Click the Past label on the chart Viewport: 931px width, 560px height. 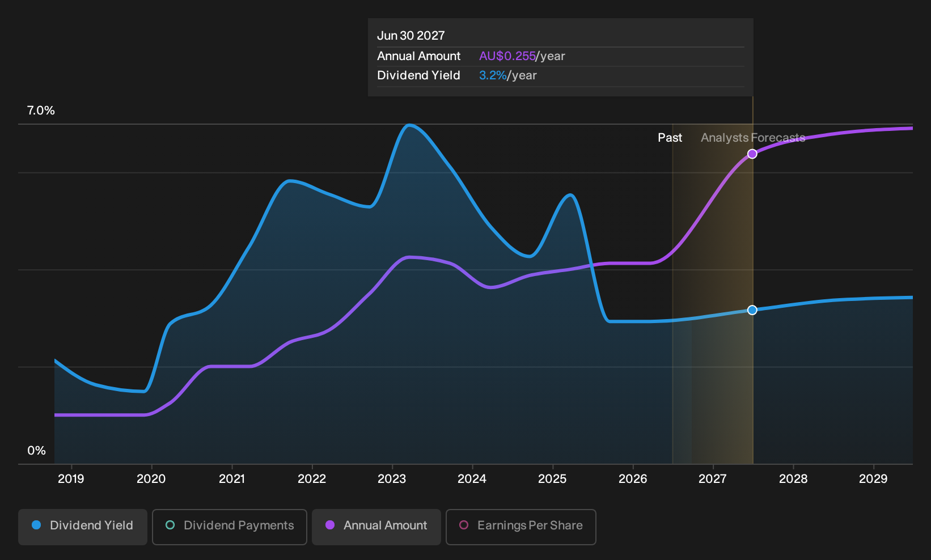click(x=670, y=138)
